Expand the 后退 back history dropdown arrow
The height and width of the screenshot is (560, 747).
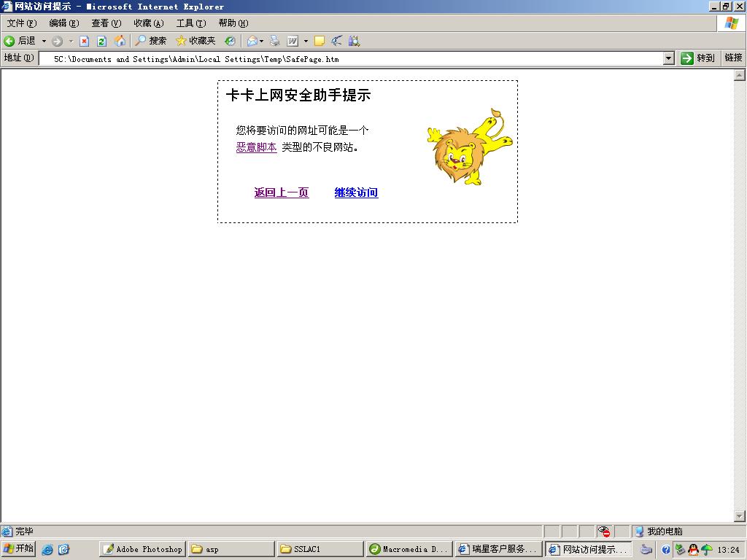point(44,42)
